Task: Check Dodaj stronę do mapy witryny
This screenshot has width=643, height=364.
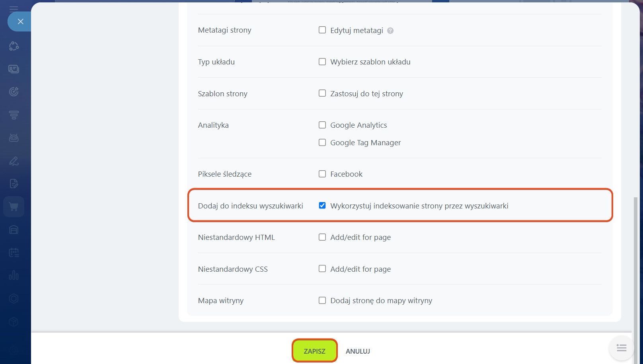Action: point(322,300)
